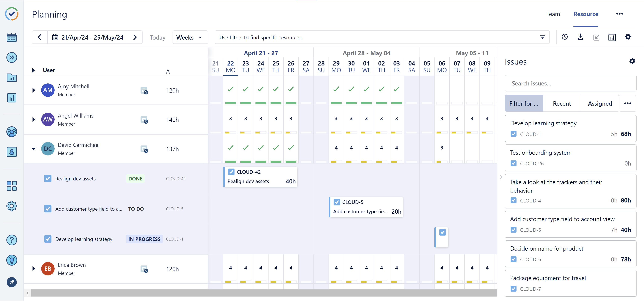Switch to the Team tab
This screenshot has width=644, height=301.
[x=553, y=14]
